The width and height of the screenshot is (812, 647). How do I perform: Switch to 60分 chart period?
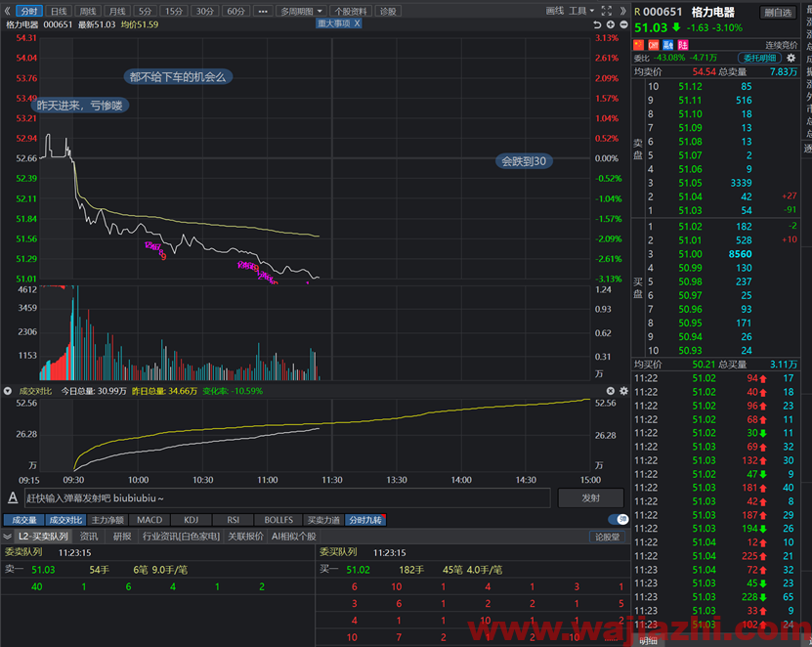click(x=236, y=11)
